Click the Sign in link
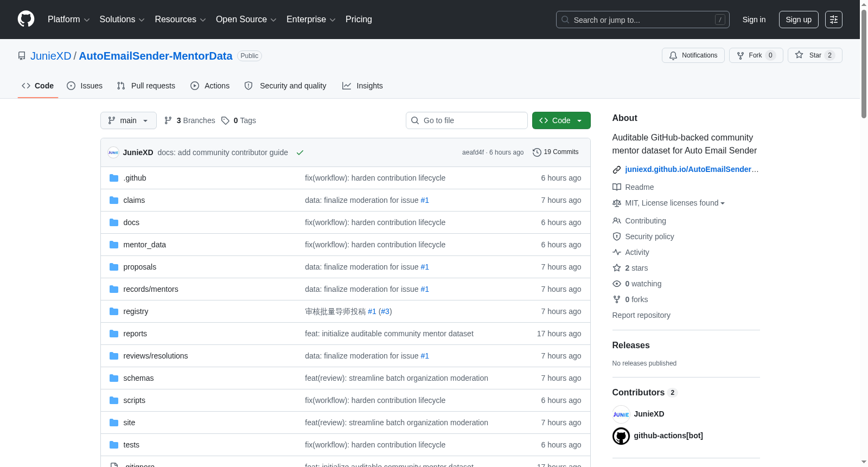Image resolution: width=868 pixels, height=467 pixels. [754, 20]
